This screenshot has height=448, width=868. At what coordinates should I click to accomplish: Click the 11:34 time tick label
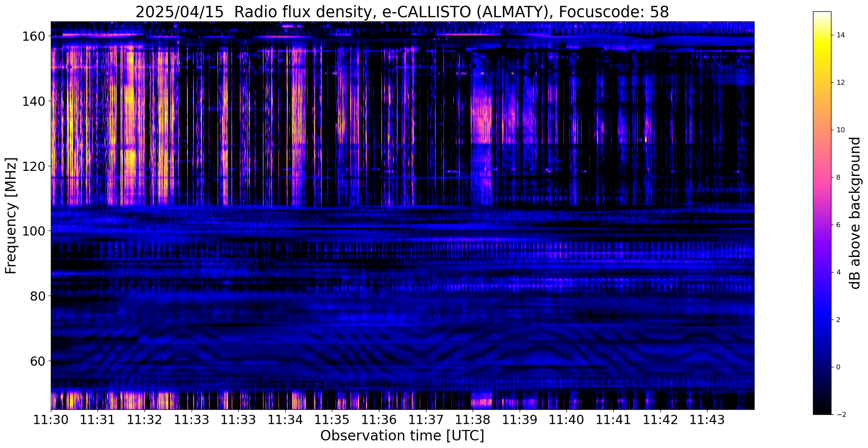[x=285, y=420]
